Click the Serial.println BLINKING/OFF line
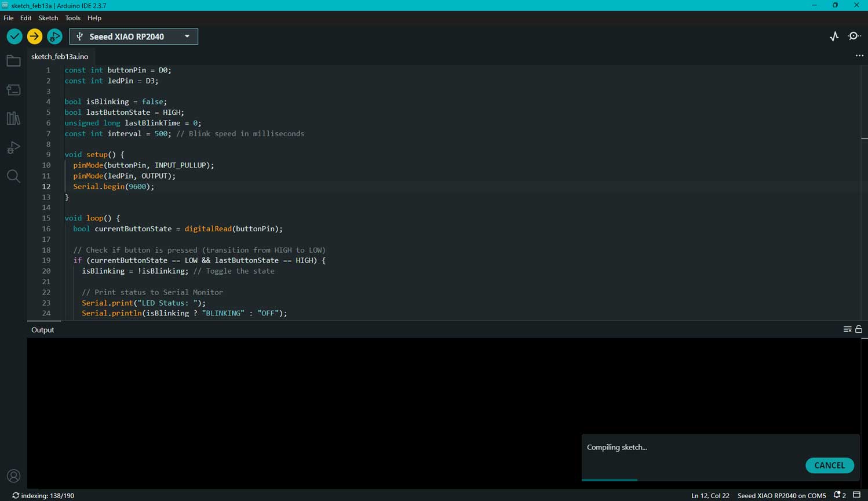The image size is (868, 501). 184,313
